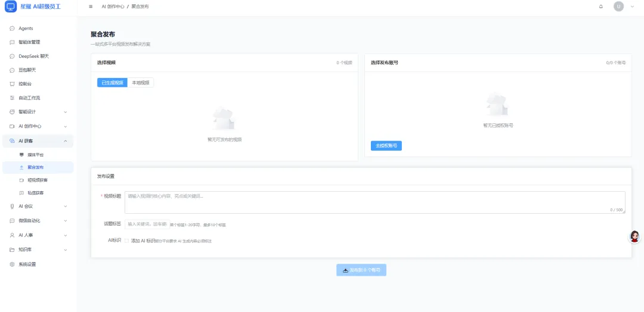This screenshot has width=644, height=312.
Task: Click the AI 人事 person icon
Action: pos(12,235)
